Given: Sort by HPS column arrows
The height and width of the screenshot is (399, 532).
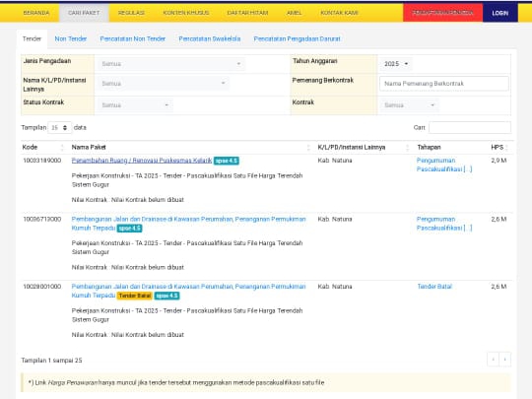Looking at the screenshot, I should point(506,147).
